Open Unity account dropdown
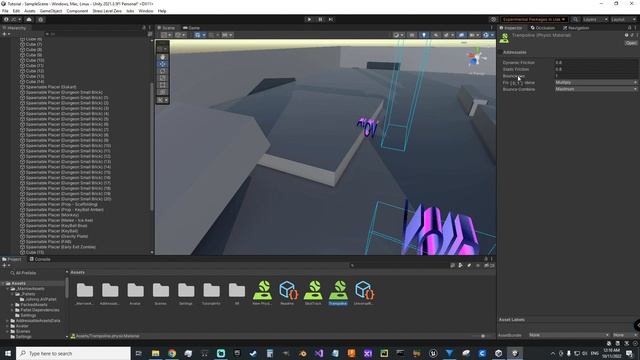This screenshot has height=360, width=640. (x=12, y=19)
